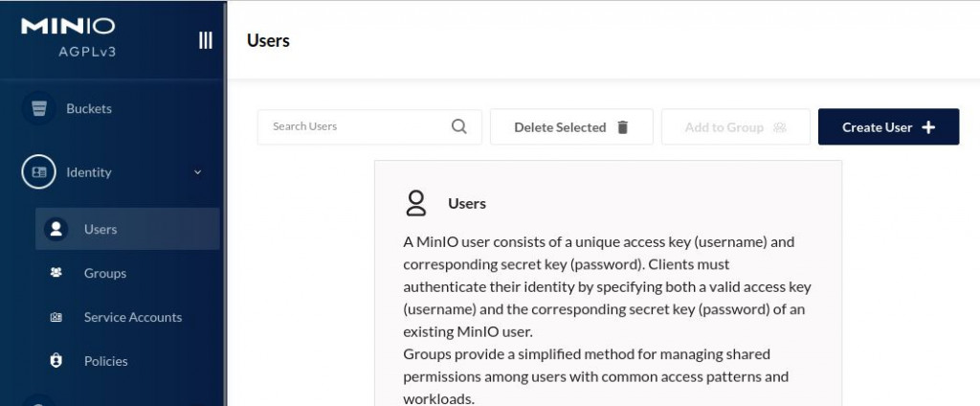Click the Identity icon in sidebar

tap(39, 172)
